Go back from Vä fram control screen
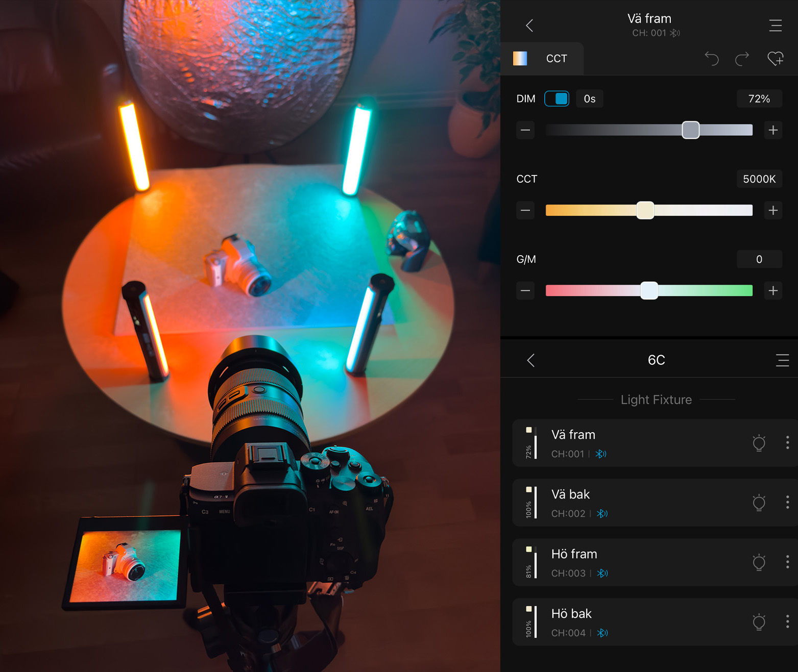Viewport: 798px width, 672px height. pyautogui.click(x=529, y=26)
